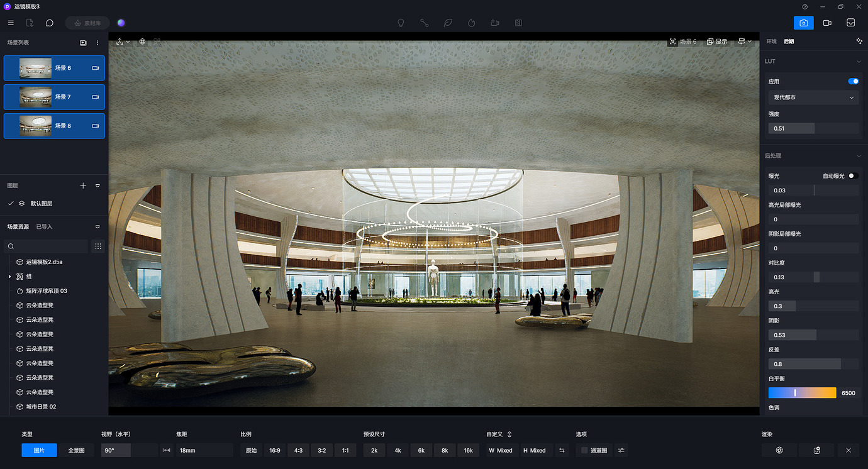Image resolution: width=868 pixels, height=469 pixels.
Task: Open the hamburger main menu
Action: 11,23
